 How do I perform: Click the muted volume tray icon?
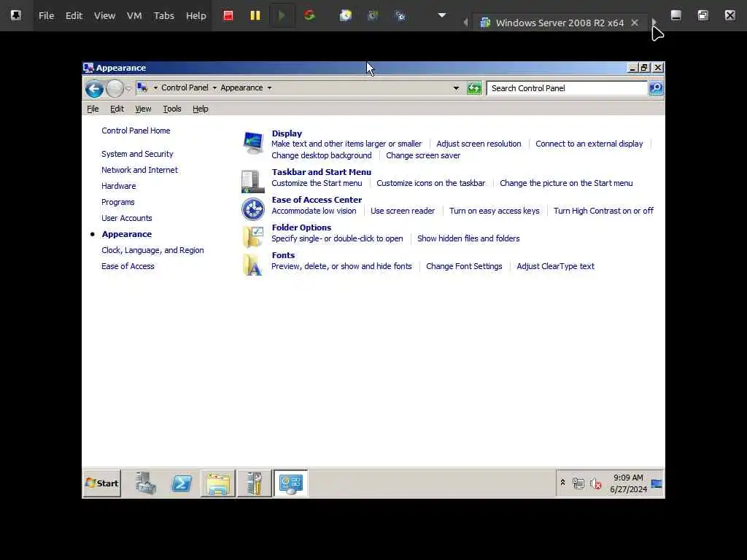(595, 484)
